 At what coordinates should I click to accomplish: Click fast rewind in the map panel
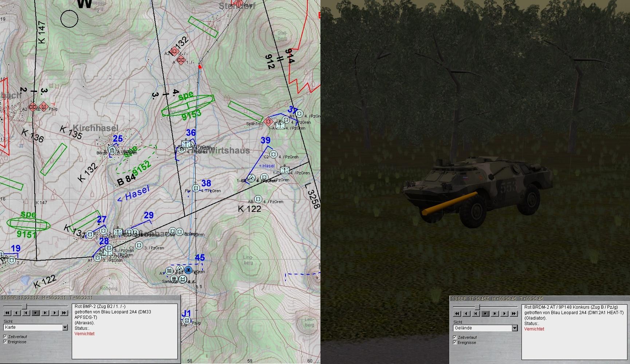pos(7,313)
